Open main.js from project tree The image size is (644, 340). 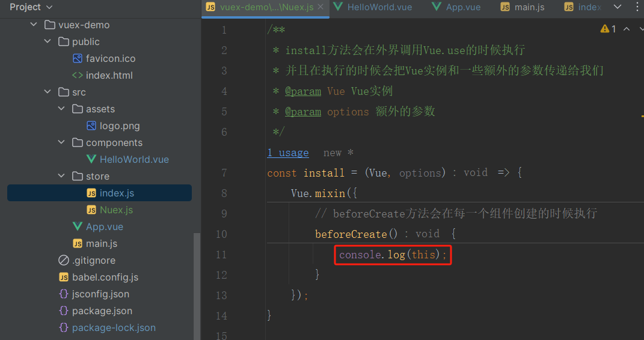(x=102, y=244)
